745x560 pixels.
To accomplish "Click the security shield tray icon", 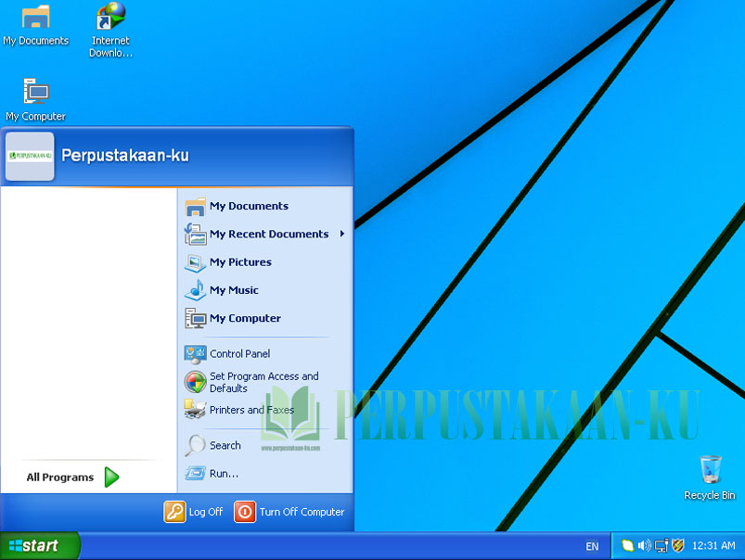I will tap(678, 546).
